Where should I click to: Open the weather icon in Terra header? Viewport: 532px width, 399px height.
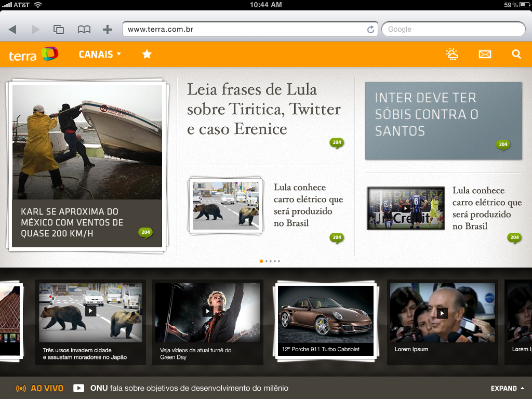(452, 54)
